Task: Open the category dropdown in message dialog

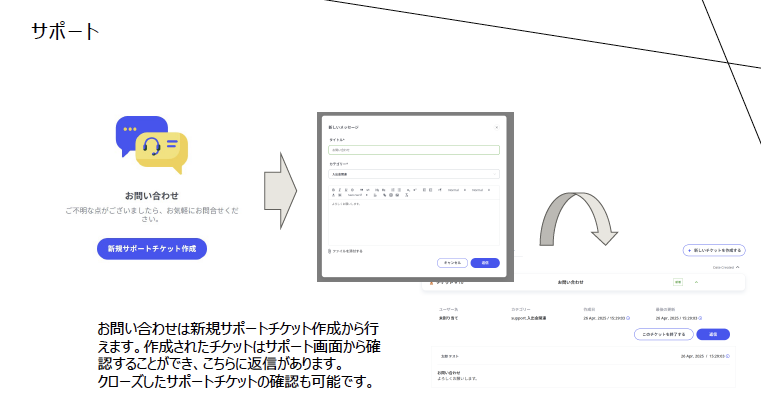Action: pos(413,173)
